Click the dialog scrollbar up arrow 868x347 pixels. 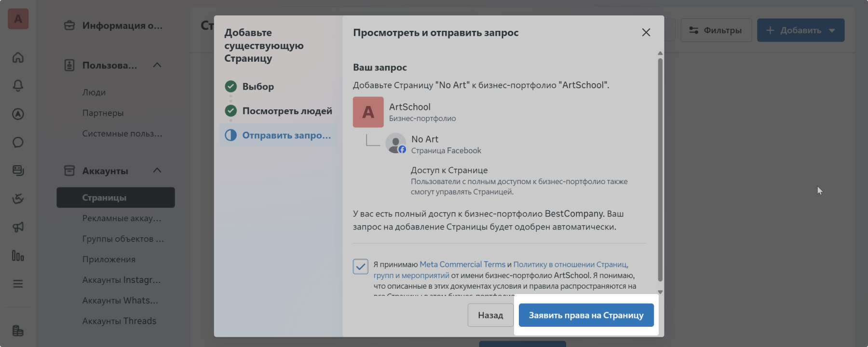point(660,53)
